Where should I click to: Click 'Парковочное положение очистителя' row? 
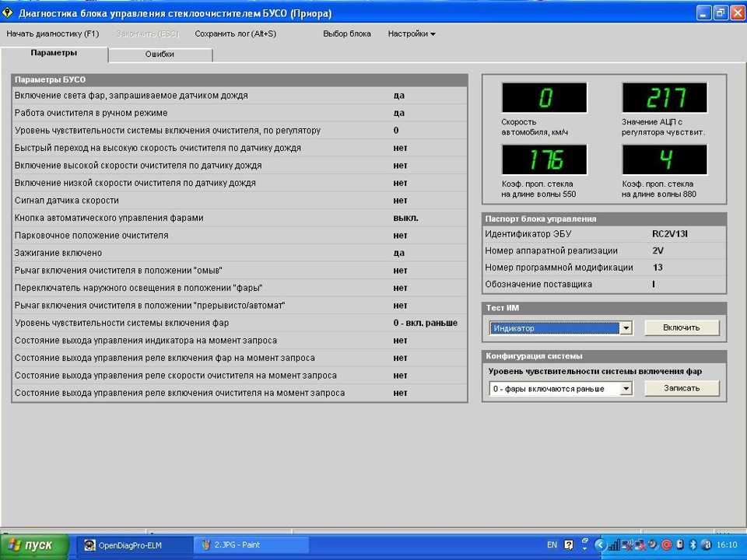[239, 235]
